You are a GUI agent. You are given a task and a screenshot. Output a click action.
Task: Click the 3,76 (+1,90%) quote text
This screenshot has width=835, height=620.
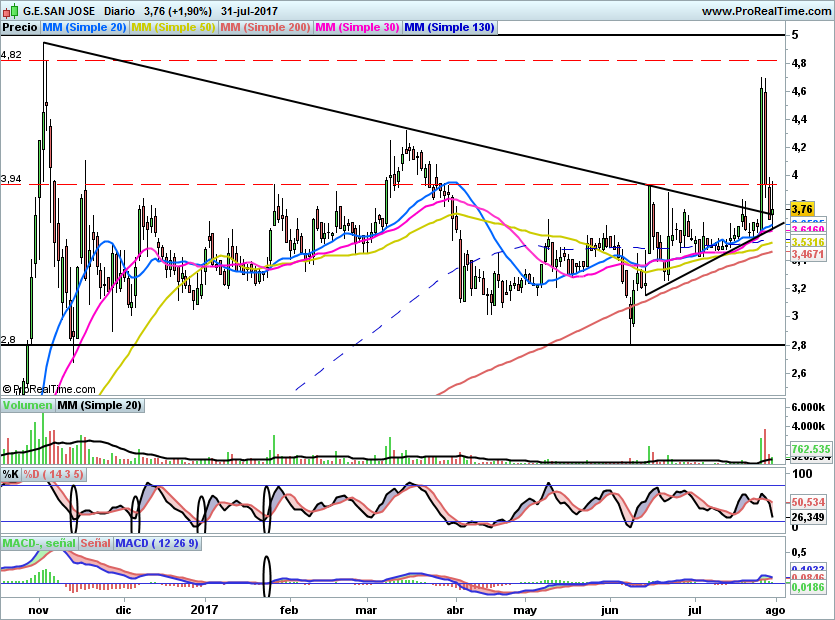(177, 11)
